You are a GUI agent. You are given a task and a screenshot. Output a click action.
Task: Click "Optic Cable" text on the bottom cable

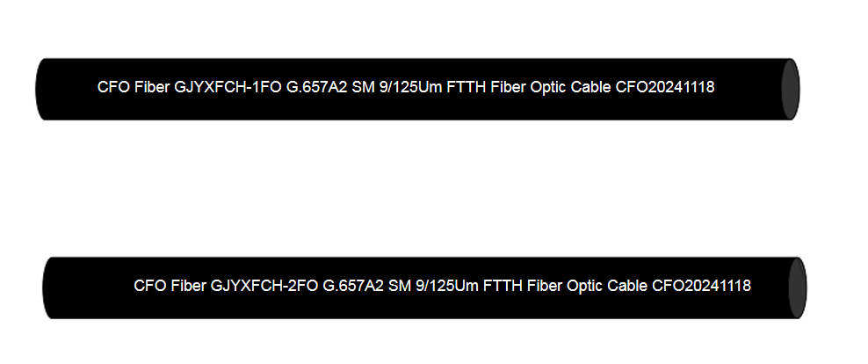pos(607,286)
